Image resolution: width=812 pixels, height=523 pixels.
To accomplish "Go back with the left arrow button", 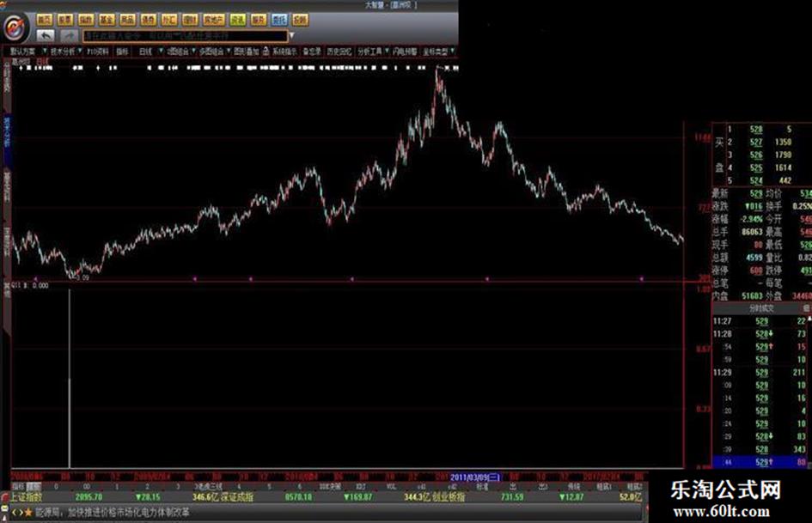I will [x=46, y=36].
